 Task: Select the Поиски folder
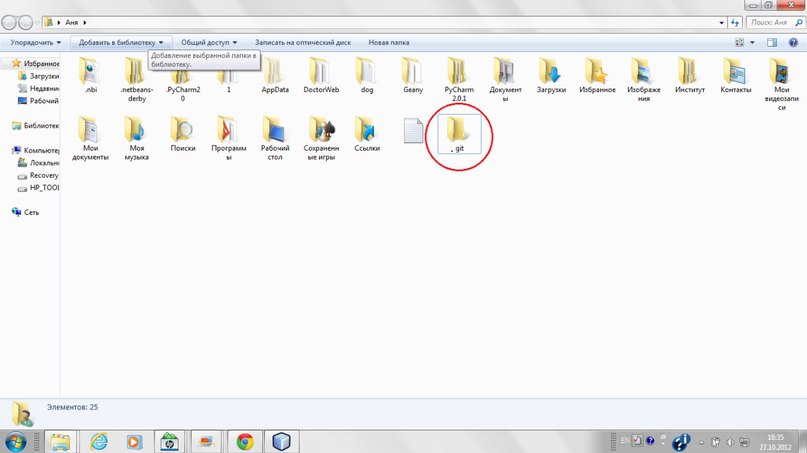(x=183, y=134)
